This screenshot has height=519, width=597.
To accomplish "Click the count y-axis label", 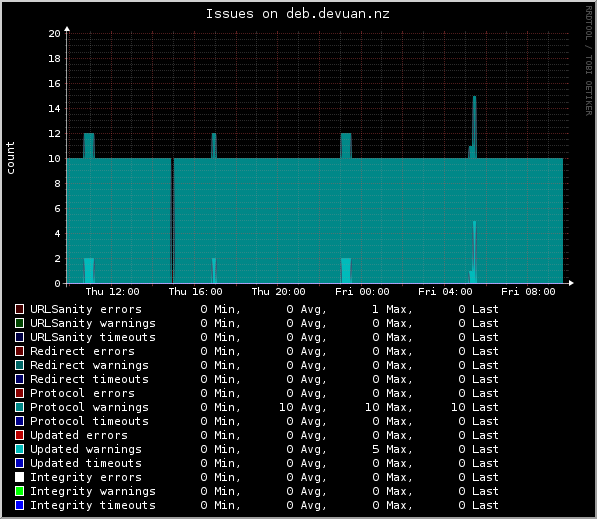I will (10, 158).
